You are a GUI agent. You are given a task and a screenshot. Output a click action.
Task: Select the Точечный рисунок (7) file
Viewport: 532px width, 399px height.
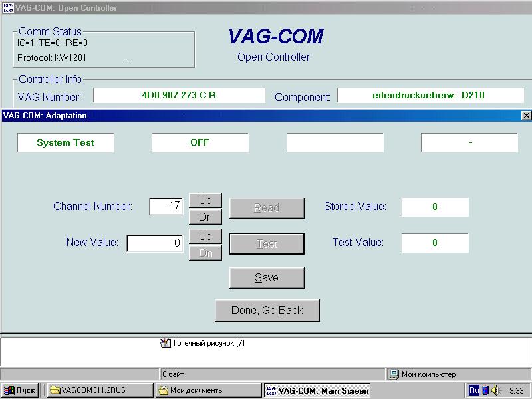(203, 344)
